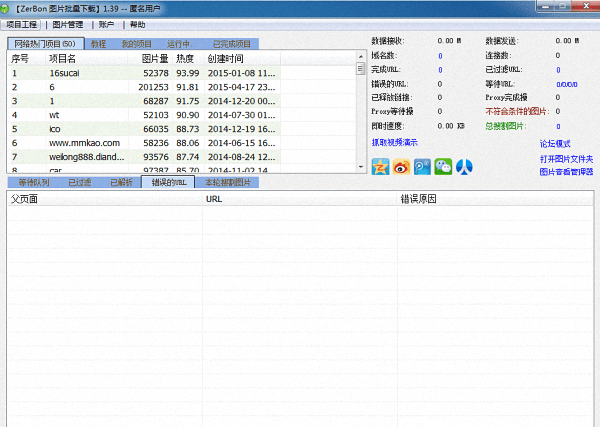Screen dimensions: 600x427
Task: Select the 错误的URL tab
Action: point(168,182)
